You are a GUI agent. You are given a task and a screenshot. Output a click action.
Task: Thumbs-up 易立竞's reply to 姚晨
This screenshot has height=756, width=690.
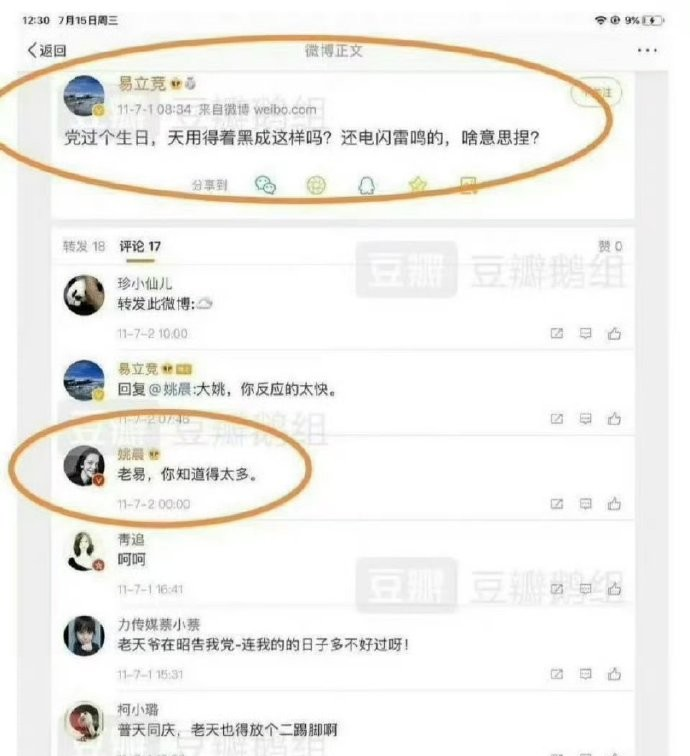(614, 418)
